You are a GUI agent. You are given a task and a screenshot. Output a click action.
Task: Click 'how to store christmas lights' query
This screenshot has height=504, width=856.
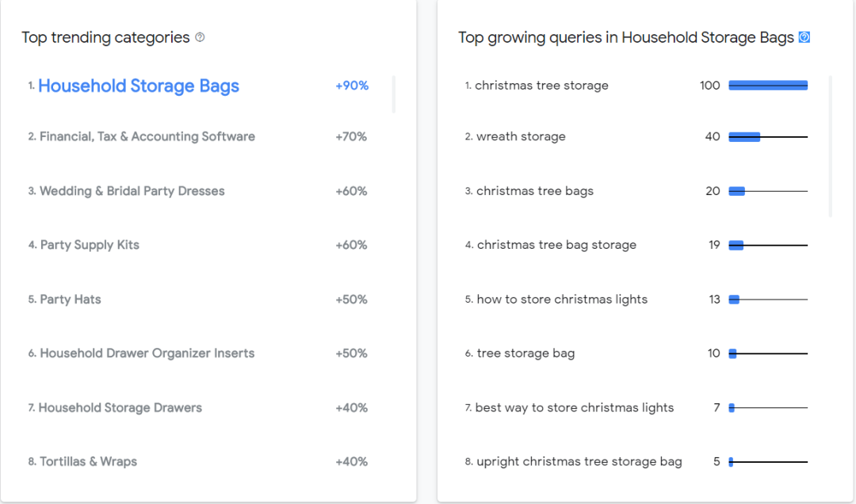click(x=562, y=300)
